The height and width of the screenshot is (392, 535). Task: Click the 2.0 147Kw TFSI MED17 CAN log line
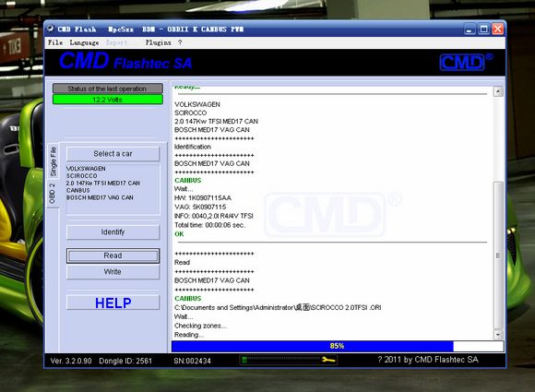[x=217, y=122]
